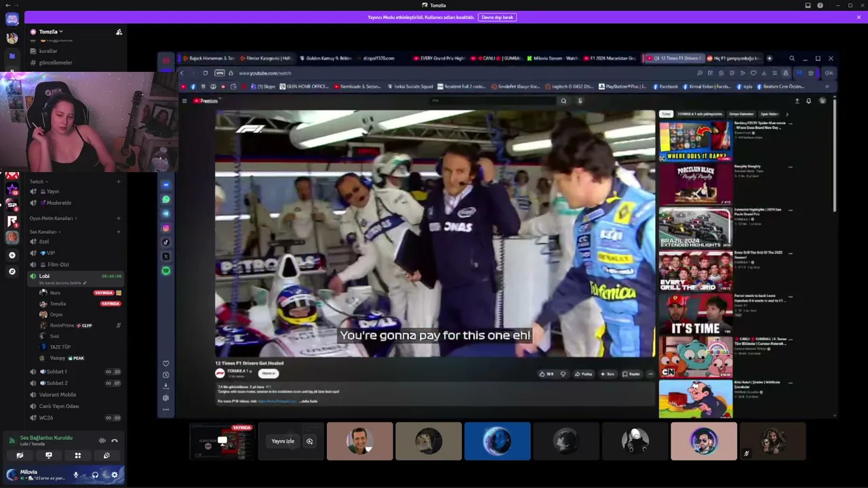868x488 pixels.
Task: Click Devre dışı bırak button
Action: 497,17
